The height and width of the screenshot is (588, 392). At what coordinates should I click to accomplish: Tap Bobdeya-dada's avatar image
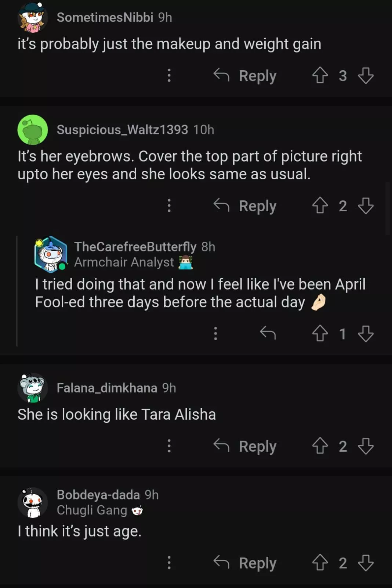coord(33,502)
